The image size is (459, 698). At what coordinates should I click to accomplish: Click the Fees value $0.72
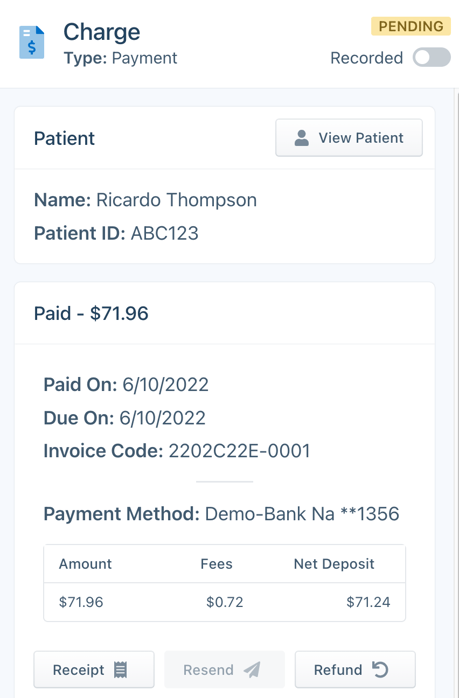tap(224, 602)
